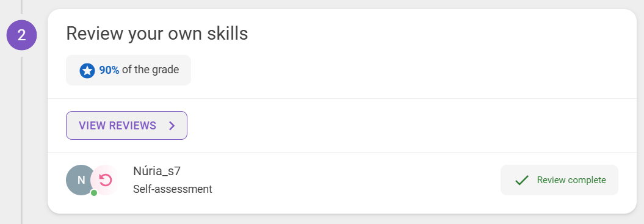Click the gray N avatar

81,180
